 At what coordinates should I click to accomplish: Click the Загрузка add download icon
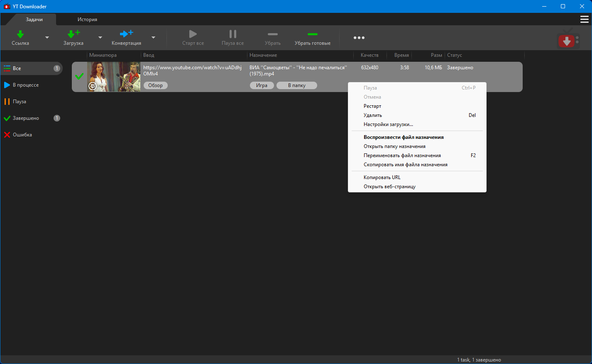click(x=73, y=34)
